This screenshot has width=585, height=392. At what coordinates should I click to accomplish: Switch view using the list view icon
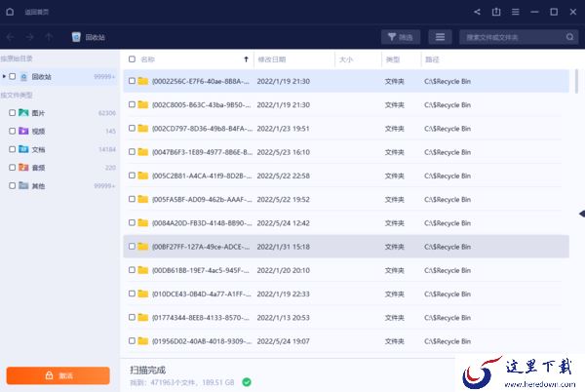440,37
